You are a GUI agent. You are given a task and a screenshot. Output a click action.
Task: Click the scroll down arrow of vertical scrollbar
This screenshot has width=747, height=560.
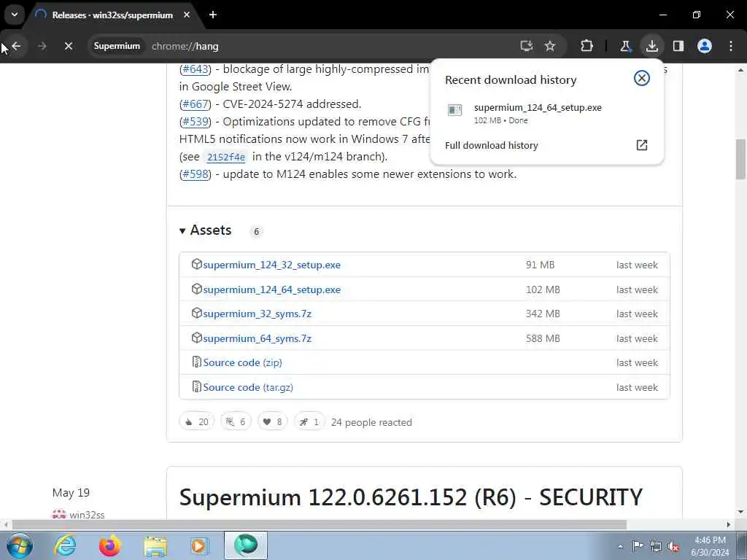(741, 513)
